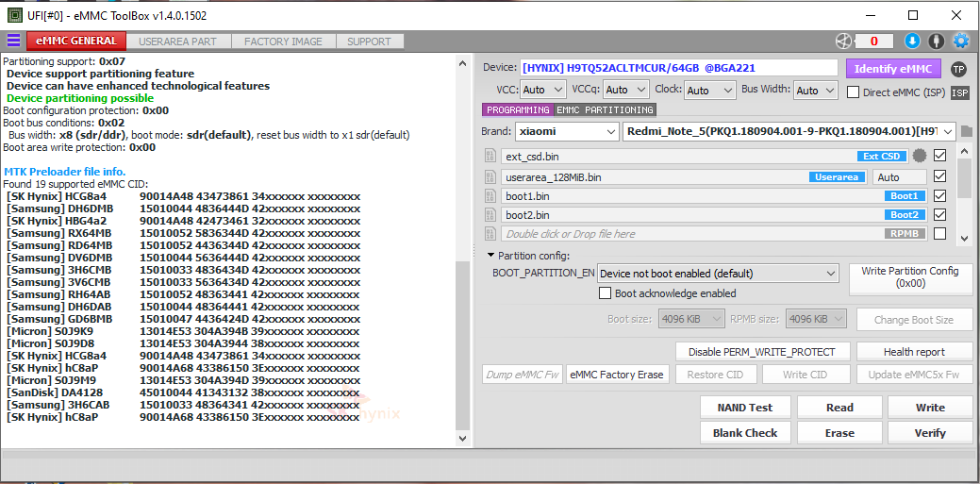This screenshot has width=980, height=484.
Task: Click the Read button
Action: click(839, 407)
